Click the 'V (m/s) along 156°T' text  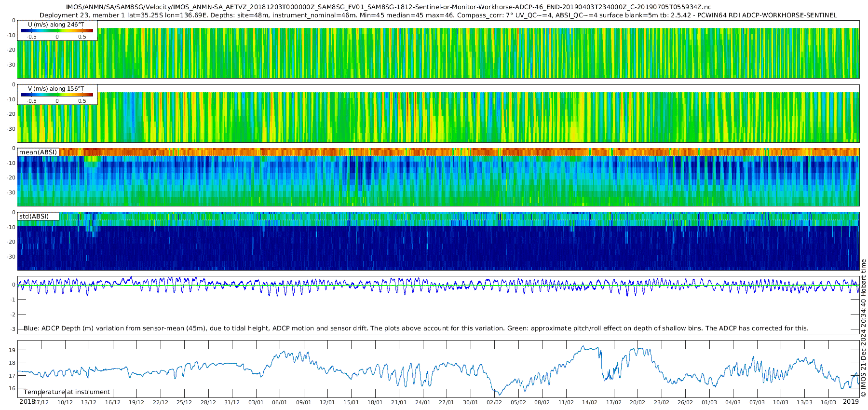tap(56, 89)
